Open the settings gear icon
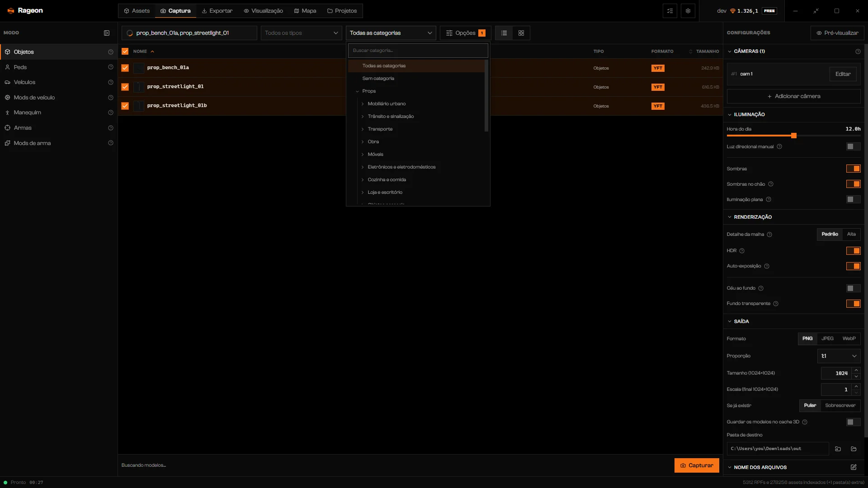 [x=688, y=11]
